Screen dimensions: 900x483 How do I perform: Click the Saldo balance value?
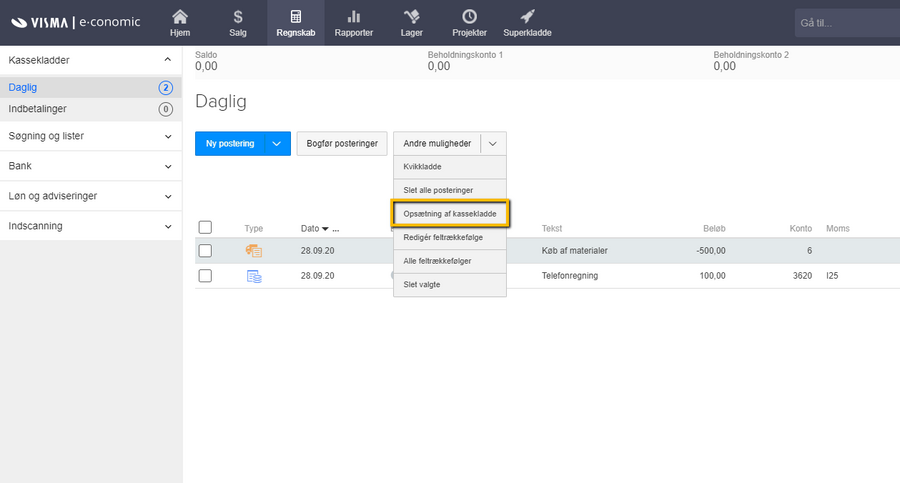coord(206,66)
